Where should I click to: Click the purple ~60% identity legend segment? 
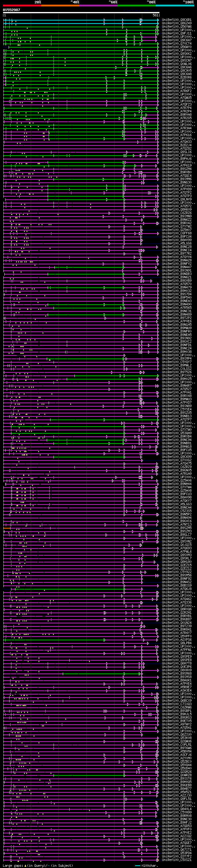pyautogui.click(x=99, y=6)
